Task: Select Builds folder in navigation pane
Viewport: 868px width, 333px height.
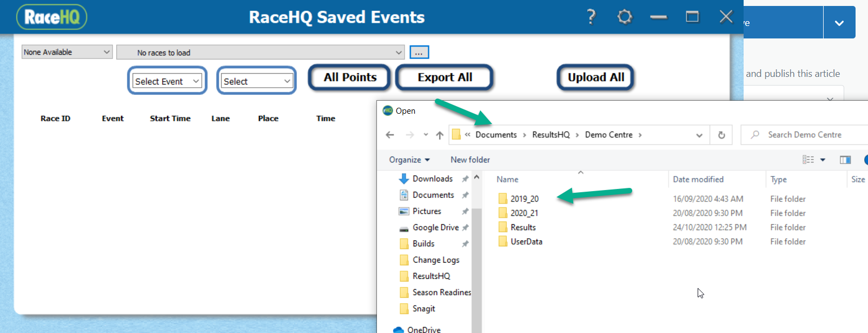Action: [x=423, y=244]
